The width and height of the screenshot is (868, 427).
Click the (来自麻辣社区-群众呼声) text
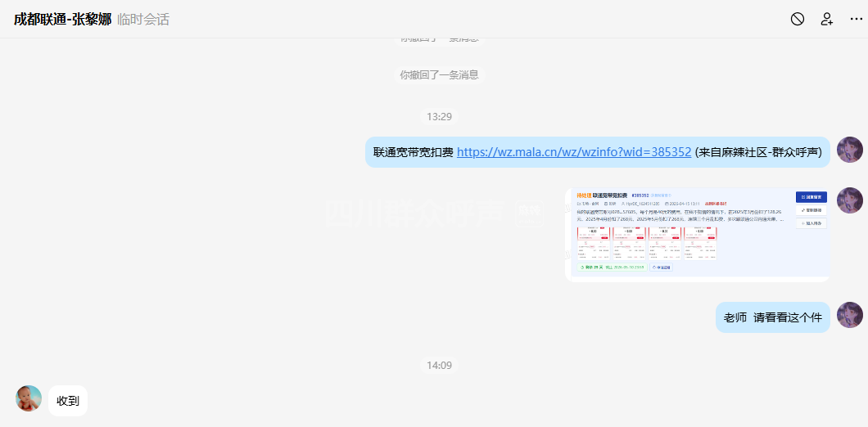click(x=758, y=152)
